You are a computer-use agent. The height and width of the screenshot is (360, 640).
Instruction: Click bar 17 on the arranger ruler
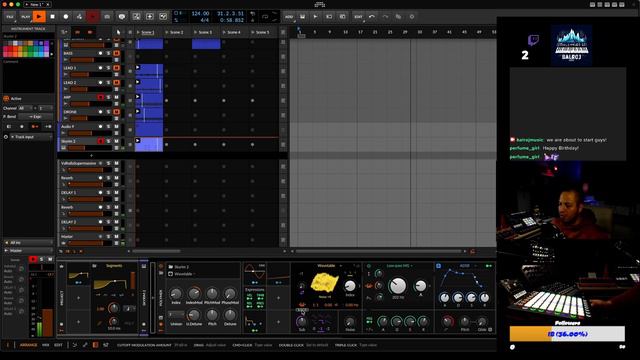click(x=360, y=32)
